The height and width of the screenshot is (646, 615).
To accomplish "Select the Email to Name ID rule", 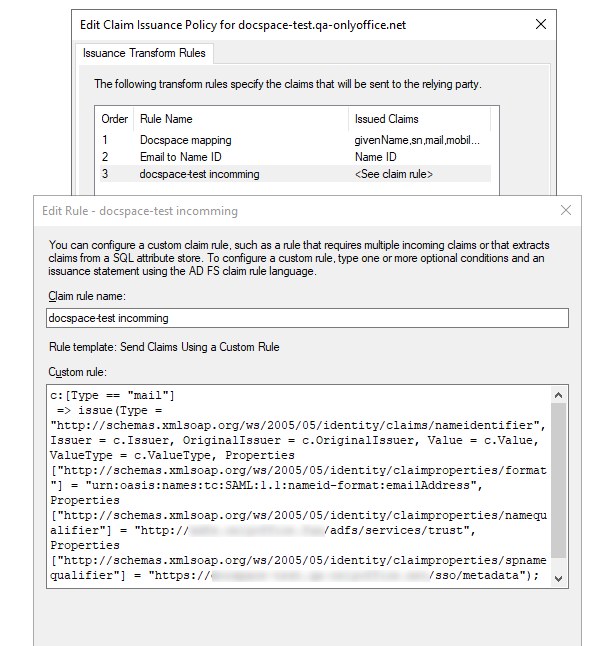I will [295, 157].
